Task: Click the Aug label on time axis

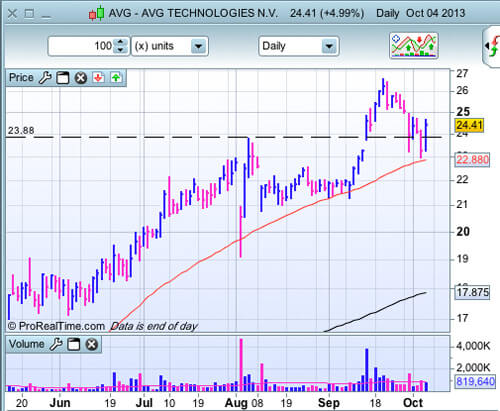Action: pos(236,403)
